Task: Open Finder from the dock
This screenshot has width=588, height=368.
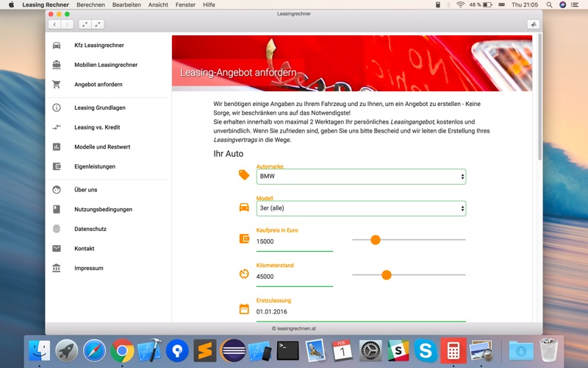Action: click(x=40, y=351)
